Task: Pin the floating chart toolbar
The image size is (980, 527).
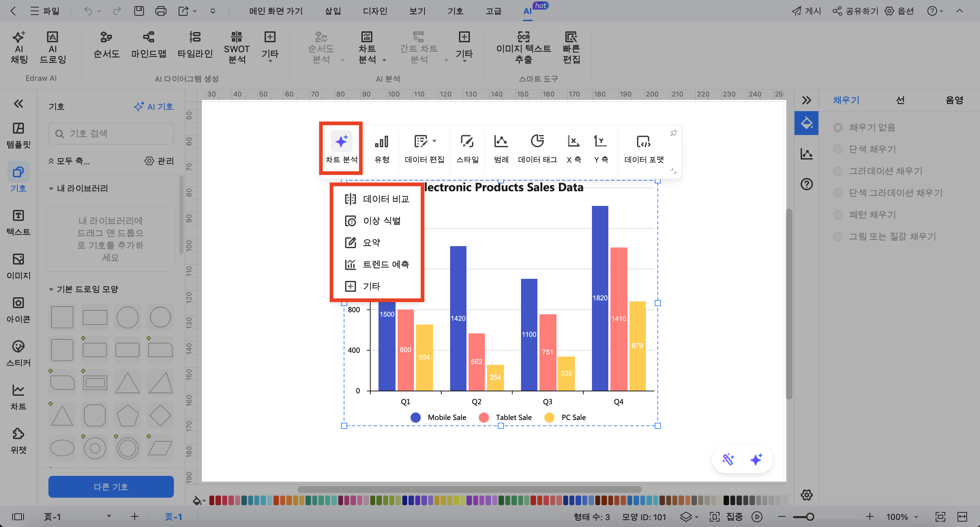Action: pos(673,133)
